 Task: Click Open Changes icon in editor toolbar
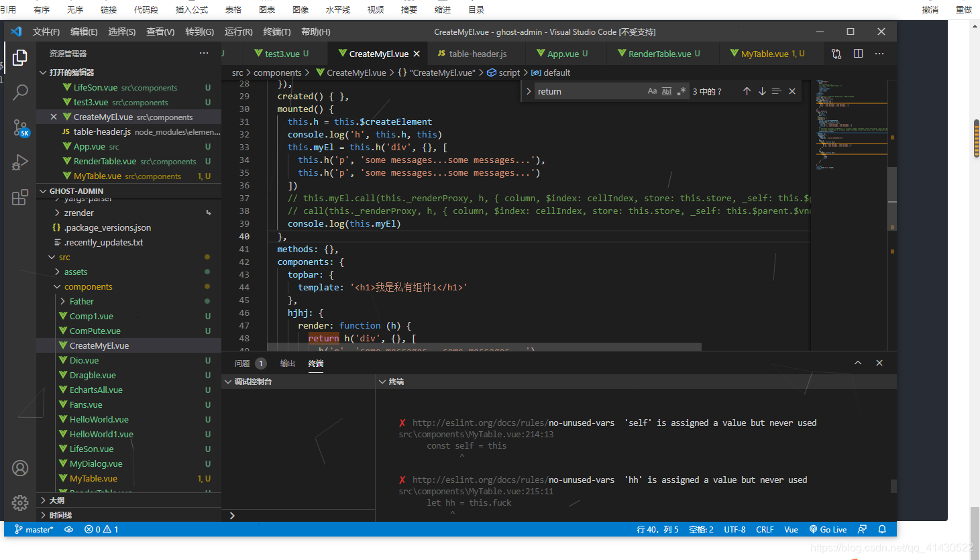point(836,54)
